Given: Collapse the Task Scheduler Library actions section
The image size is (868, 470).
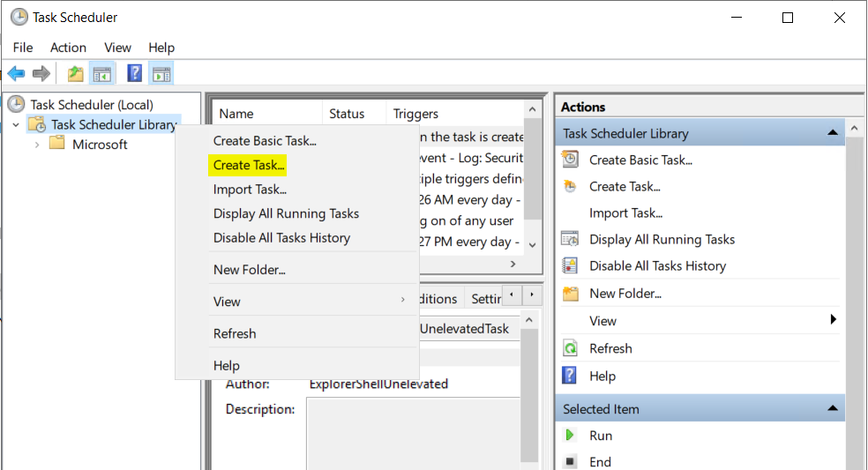Looking at the screenshot, I should pos(833,133).
